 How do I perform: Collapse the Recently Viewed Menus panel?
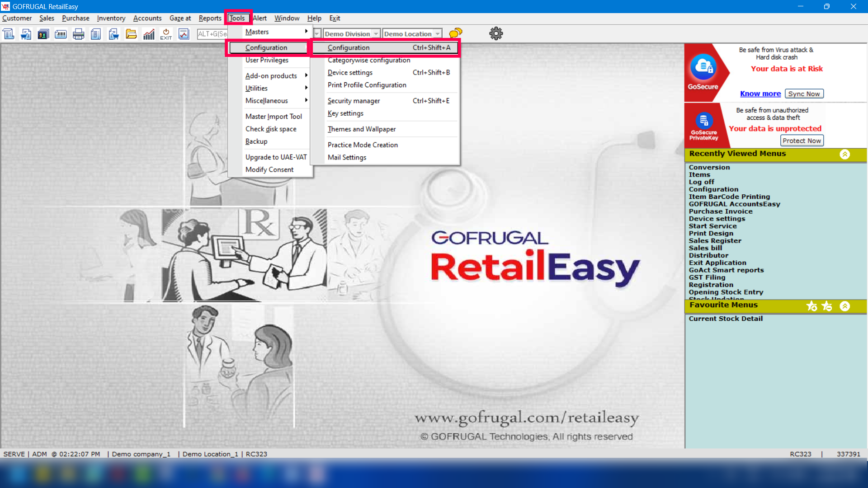tap(844, 154)
